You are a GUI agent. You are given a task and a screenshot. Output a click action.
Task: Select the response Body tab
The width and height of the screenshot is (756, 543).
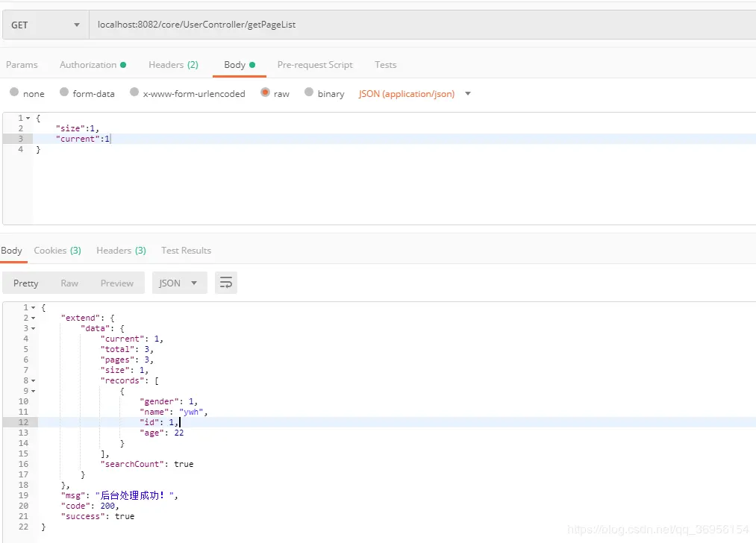pos(12,251)
